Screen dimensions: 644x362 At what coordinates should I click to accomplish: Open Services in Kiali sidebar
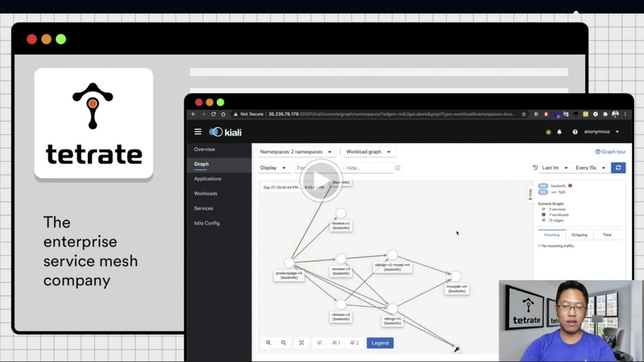point(204,208)
